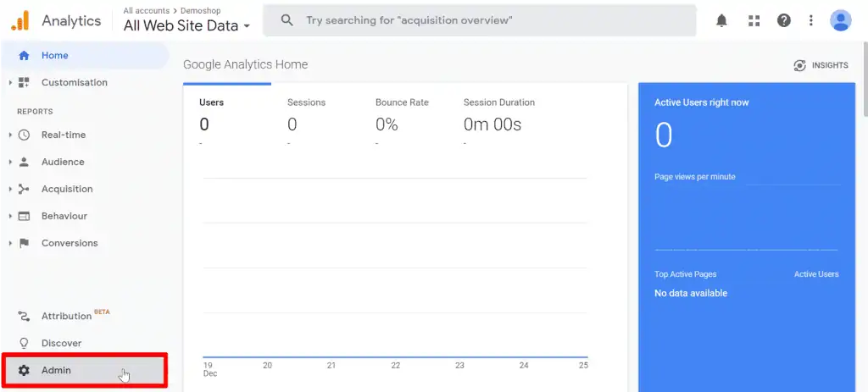The width and height of the screenshot is (868, 392).
Task: Click the All accounts breadcrumb link
Action: (146, 10)
